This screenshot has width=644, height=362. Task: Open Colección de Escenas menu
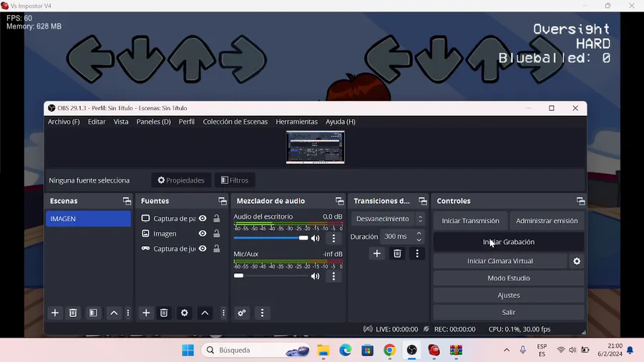235,122
